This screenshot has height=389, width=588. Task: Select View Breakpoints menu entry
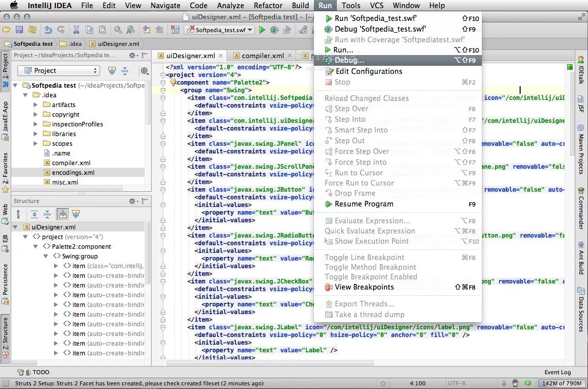click(x=398, y=287)
